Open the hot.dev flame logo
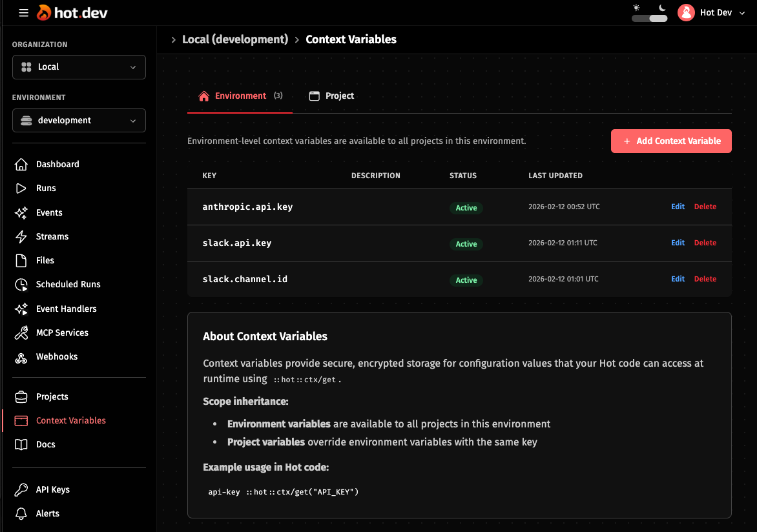The image size is (757, 532). click(44, 12)
